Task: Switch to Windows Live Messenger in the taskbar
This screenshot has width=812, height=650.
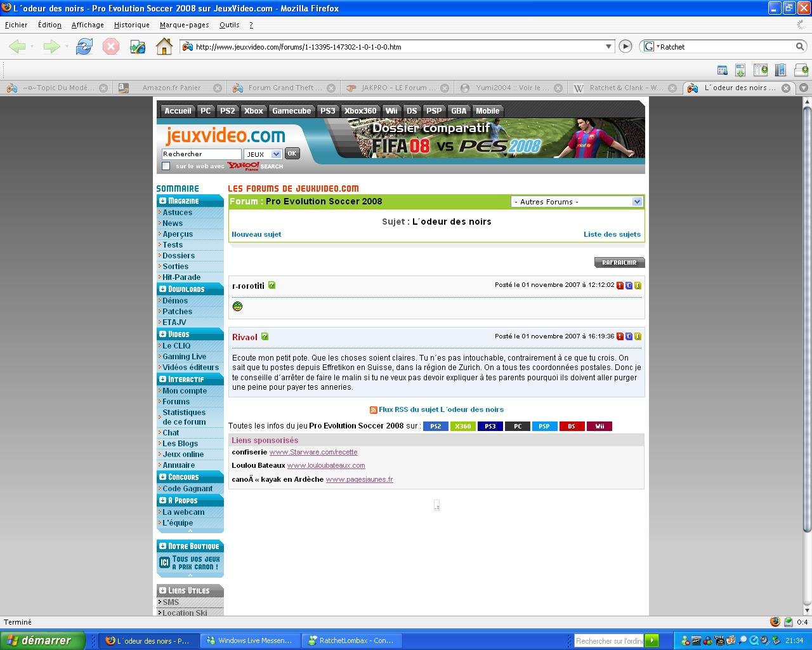Action: point(251,640)
